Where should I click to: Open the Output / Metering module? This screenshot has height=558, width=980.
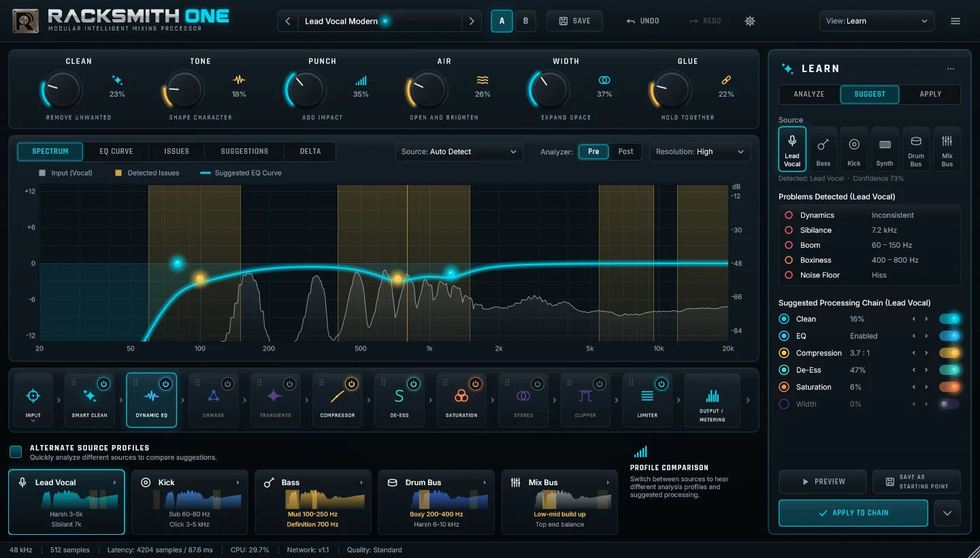coord(712,400)
